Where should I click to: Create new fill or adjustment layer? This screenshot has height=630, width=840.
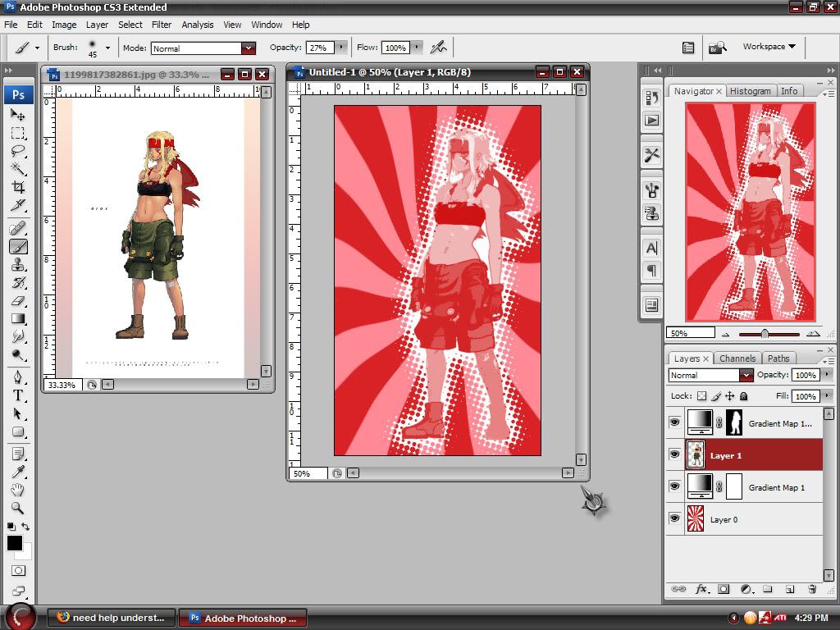746,589
